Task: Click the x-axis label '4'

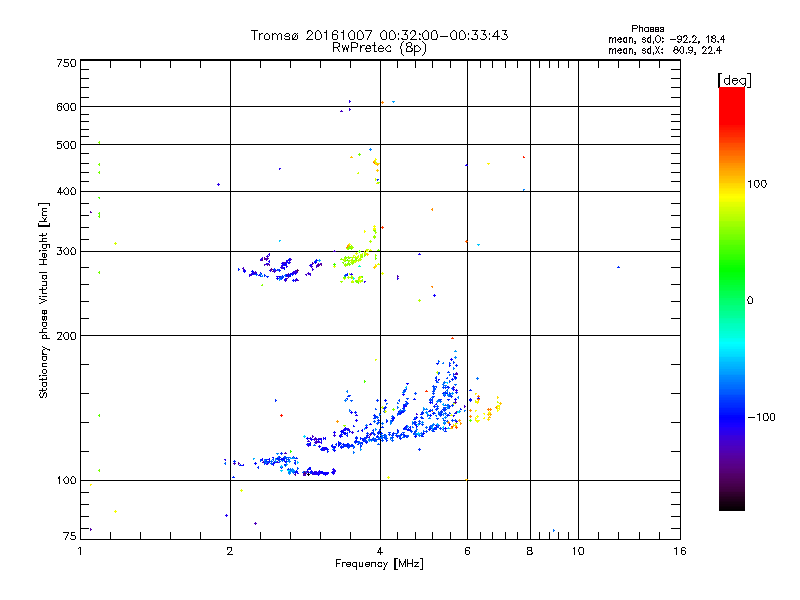Action: (380, 551)
